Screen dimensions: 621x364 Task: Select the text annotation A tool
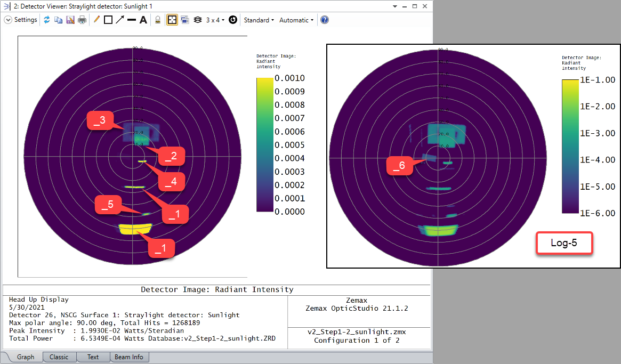(x=143, y=20)
